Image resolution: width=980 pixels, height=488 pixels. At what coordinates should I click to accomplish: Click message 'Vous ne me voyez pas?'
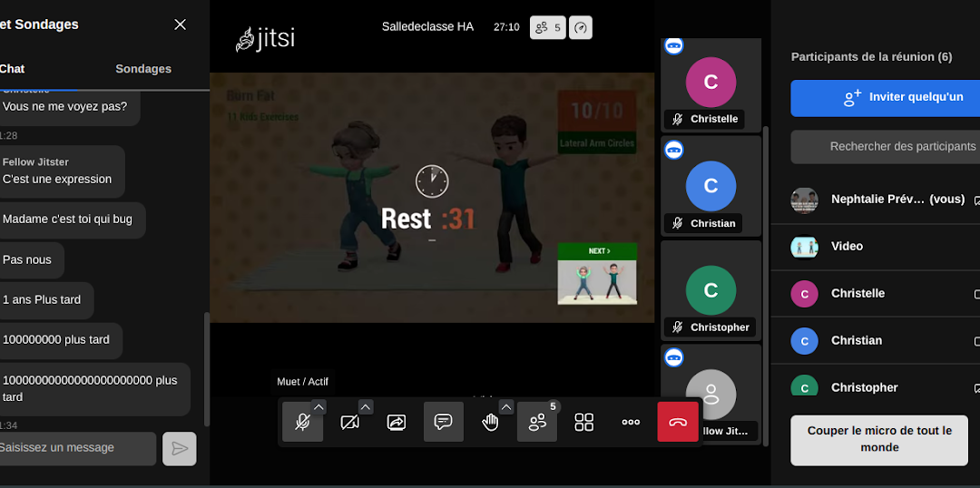65,107
